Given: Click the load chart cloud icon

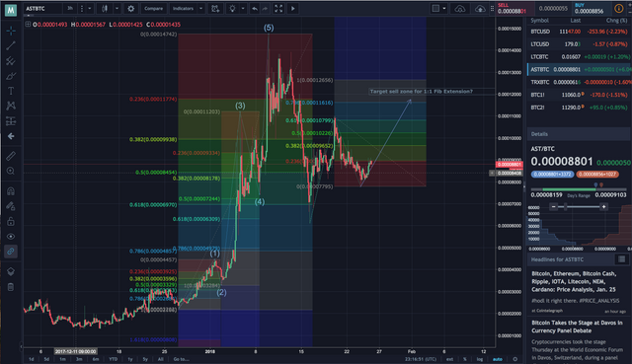Looking at the screenshot, I should coord(460,9).
